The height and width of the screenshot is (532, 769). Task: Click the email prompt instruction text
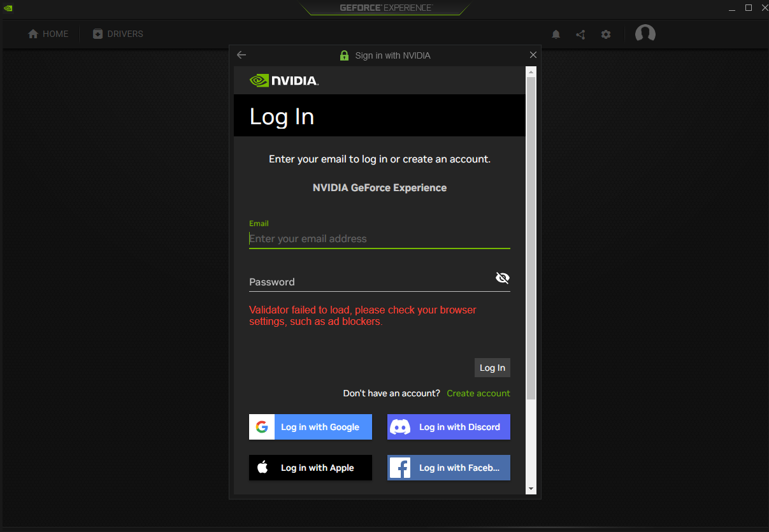tap(380, 159)
